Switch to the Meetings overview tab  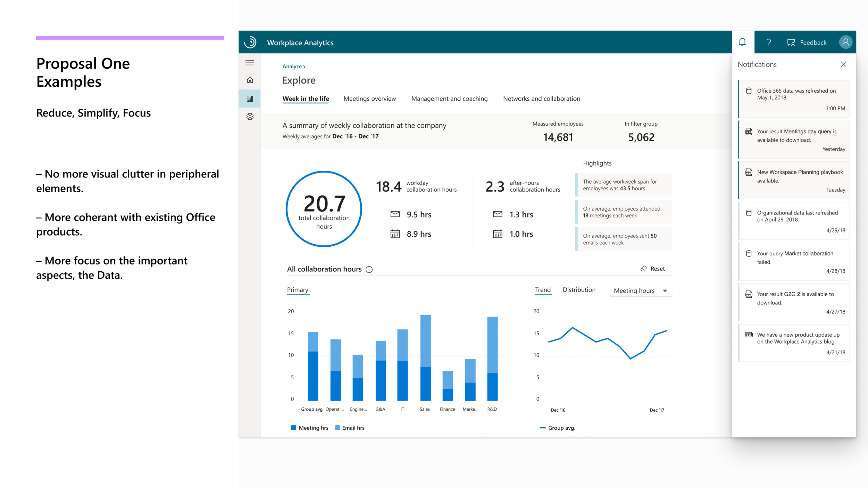369,99
